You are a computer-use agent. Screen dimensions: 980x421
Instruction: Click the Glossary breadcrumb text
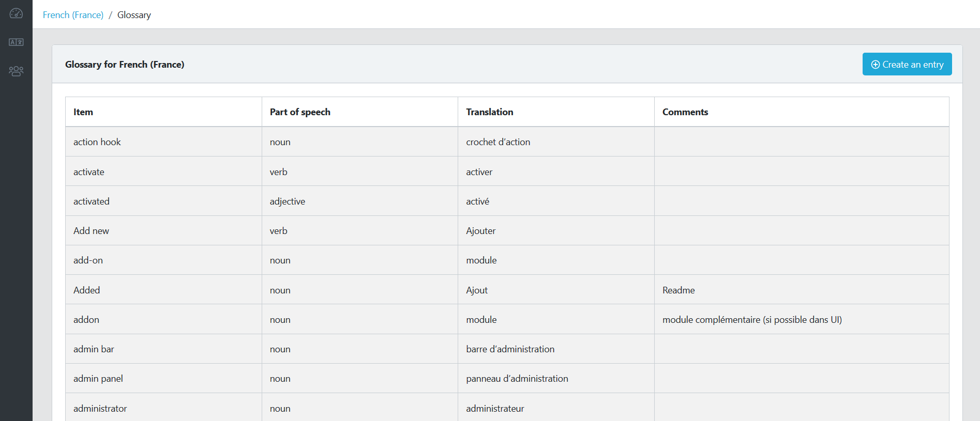pyautogui.click(x=134, y=15)
